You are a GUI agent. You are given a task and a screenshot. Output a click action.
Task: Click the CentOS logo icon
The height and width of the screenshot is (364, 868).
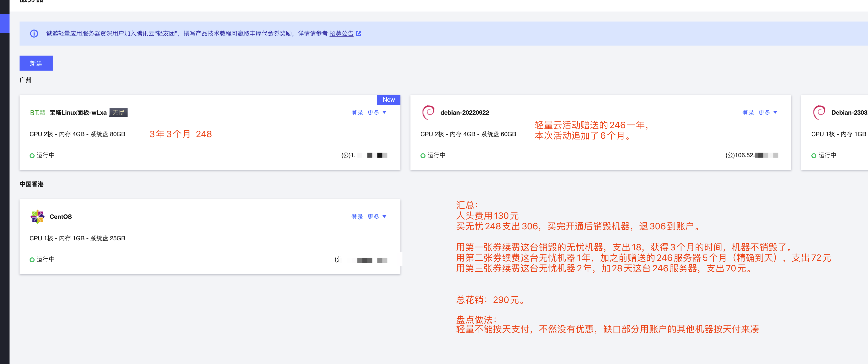coord(37,217)
